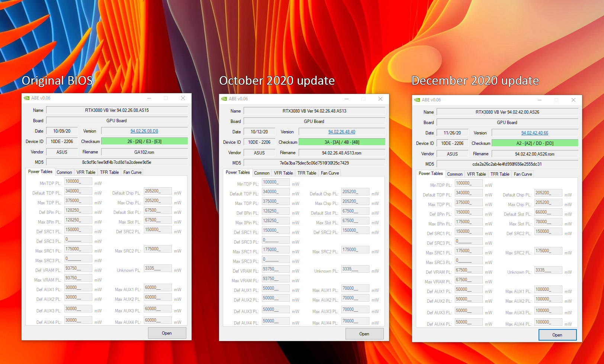Click Max AUX1 PL field 60000 in Original BIOS
This screenshot has height=364, width=604.
point(158,287)
